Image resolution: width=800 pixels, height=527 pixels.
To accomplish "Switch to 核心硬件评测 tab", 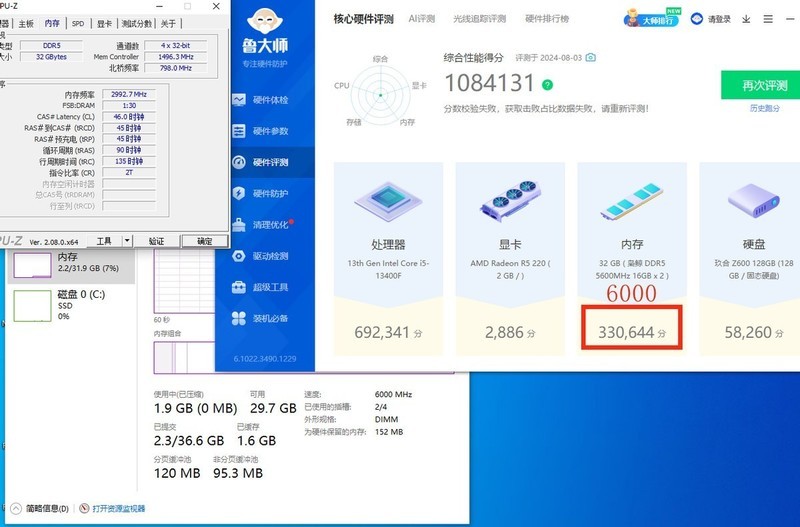I will click(363, 19).
